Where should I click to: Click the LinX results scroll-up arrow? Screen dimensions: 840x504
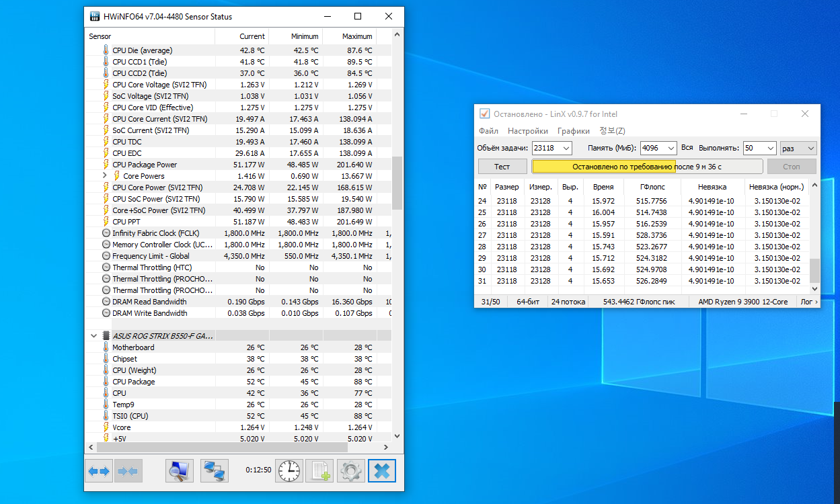(814, 185)
